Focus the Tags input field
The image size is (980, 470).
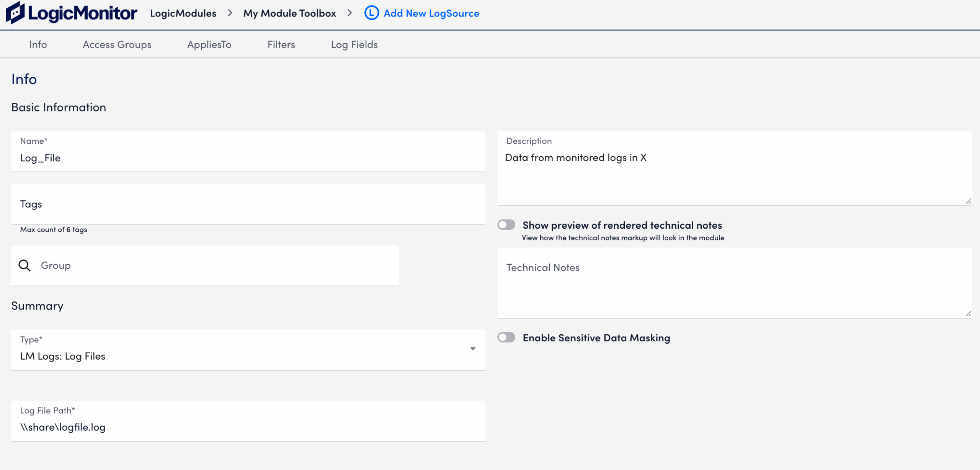point(248,204)
